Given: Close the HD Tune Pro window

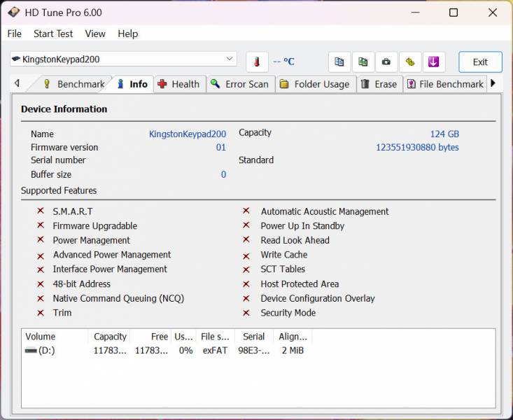Looking at the screenshot, I should [493, 13].
